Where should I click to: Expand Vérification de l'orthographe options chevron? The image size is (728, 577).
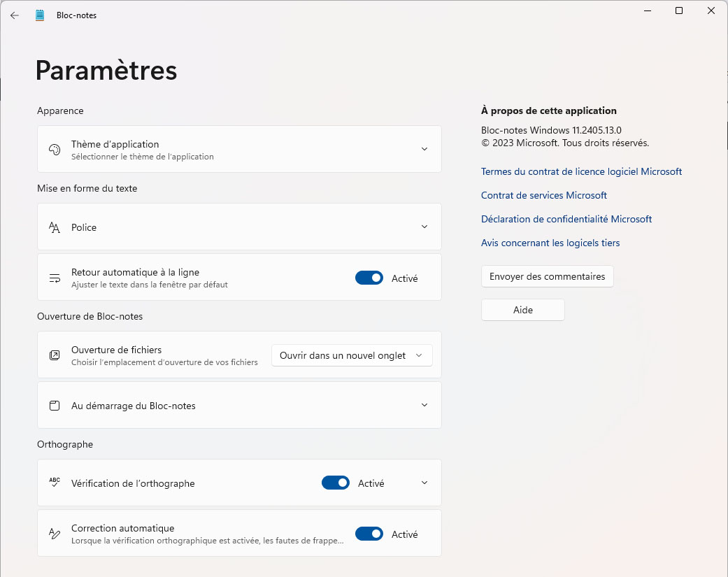[x=424, y=483]
